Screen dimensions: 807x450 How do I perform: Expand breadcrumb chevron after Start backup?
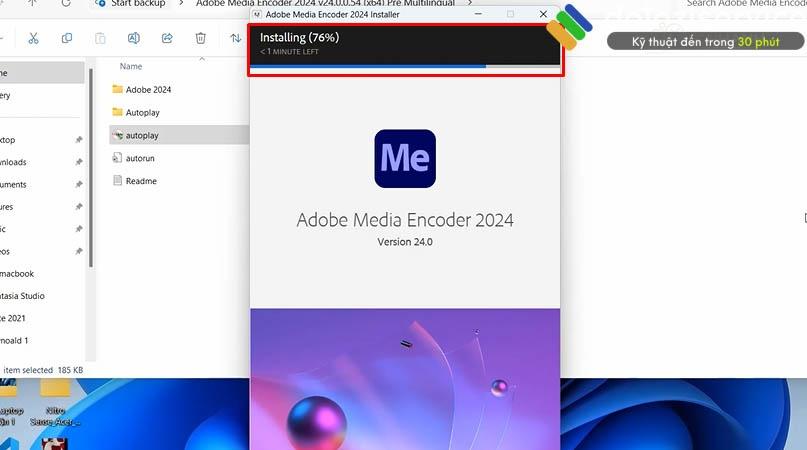pyautogui.click(x=181, y=4)
